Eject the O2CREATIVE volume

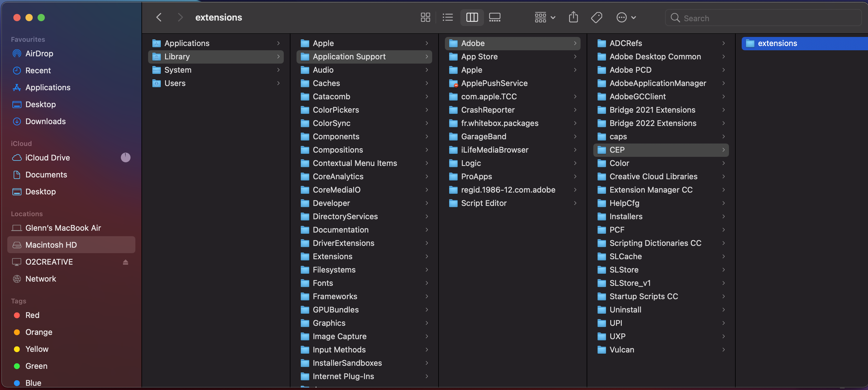[x=125, y=262]
